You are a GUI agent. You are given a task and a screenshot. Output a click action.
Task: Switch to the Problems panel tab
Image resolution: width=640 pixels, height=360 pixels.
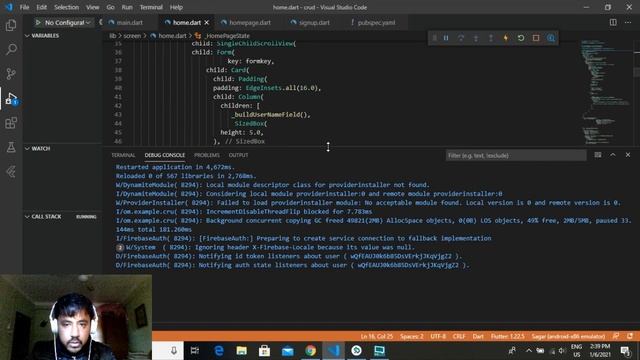[x=207, y=155]
